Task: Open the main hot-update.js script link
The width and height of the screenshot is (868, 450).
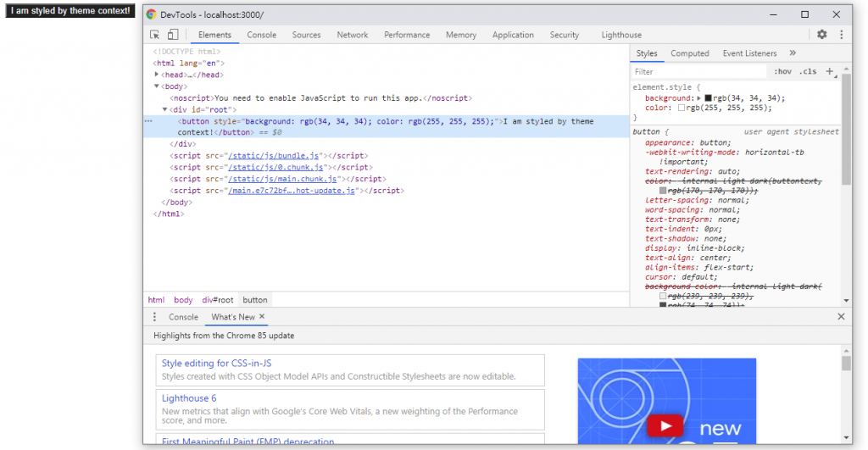Action: 292,191
